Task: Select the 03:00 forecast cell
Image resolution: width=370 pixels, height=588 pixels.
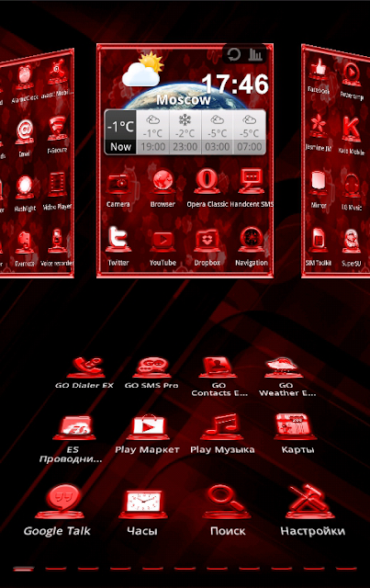Action: pyautogui.click(x=218, y=132)
